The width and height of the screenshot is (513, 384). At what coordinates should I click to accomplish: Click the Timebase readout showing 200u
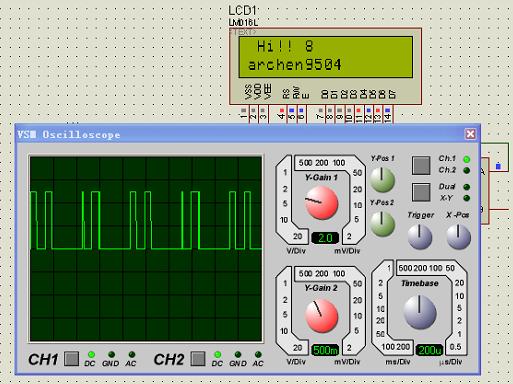click(x=430, y=350)
